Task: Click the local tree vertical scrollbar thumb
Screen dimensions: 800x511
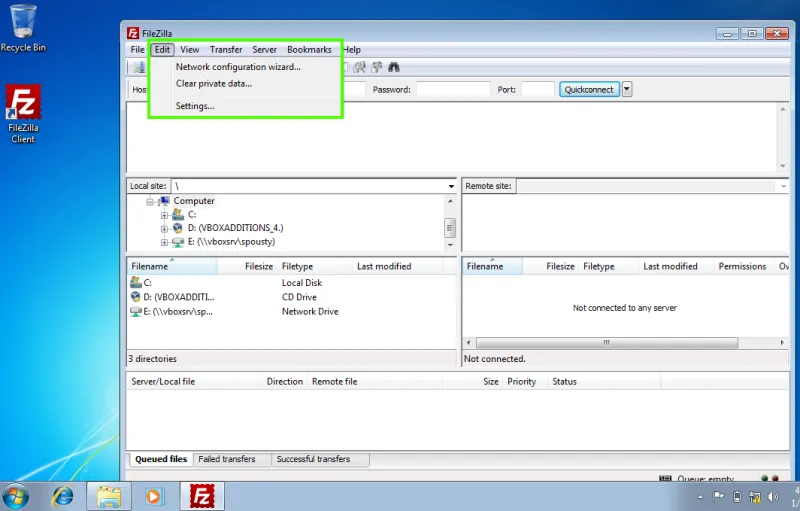Action: [x=449, y=227]
